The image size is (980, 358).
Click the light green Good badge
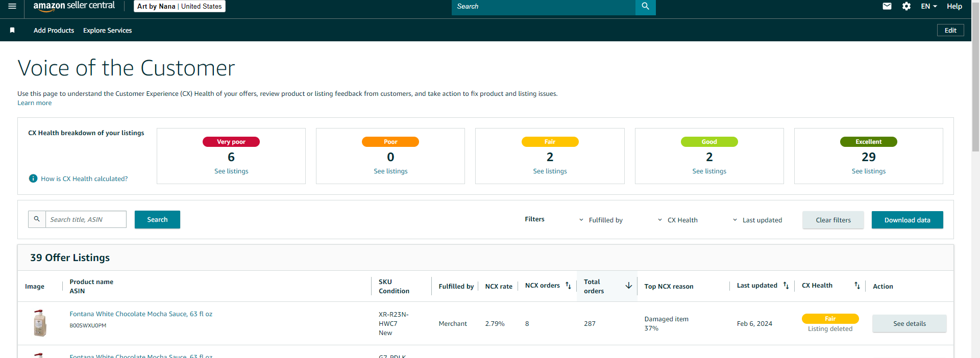point(709,142)
